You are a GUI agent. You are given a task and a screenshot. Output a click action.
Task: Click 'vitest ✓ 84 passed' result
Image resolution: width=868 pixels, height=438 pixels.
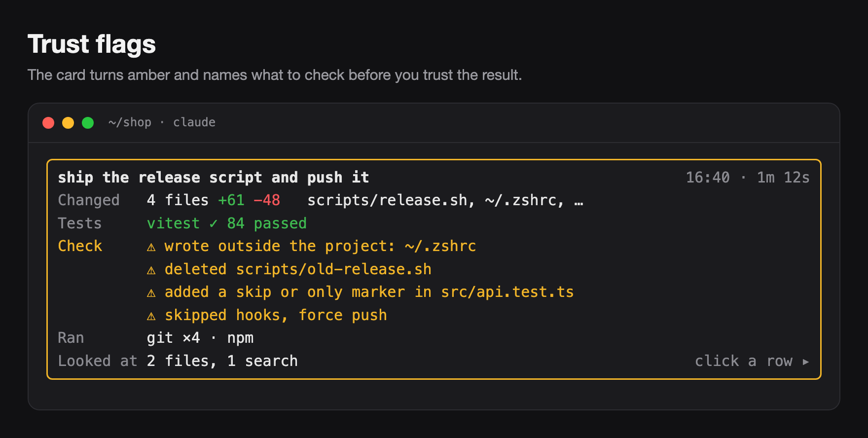point(227,223)
